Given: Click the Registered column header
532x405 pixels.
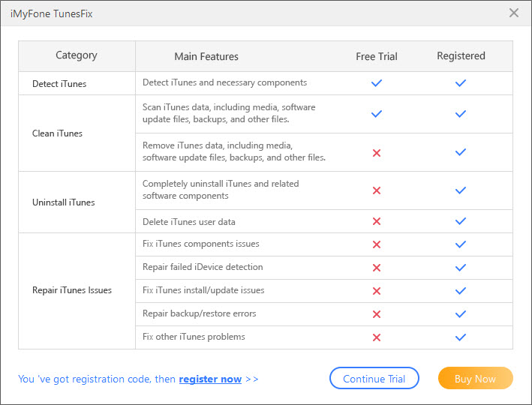Looking at the screenshot, I should point(461,55).
